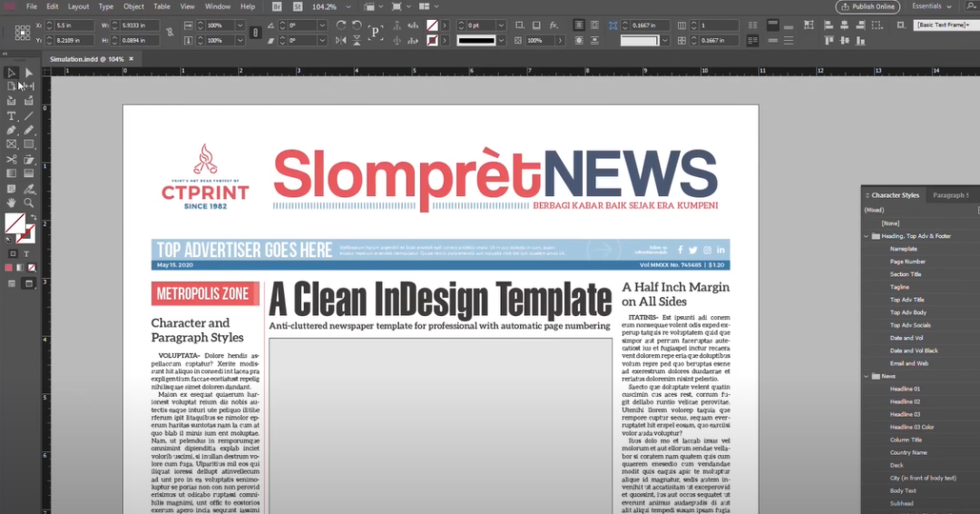This screenshot has height=514, width=980.
Task: Click the Fill color swatch in toolbox
Action: 15,222
